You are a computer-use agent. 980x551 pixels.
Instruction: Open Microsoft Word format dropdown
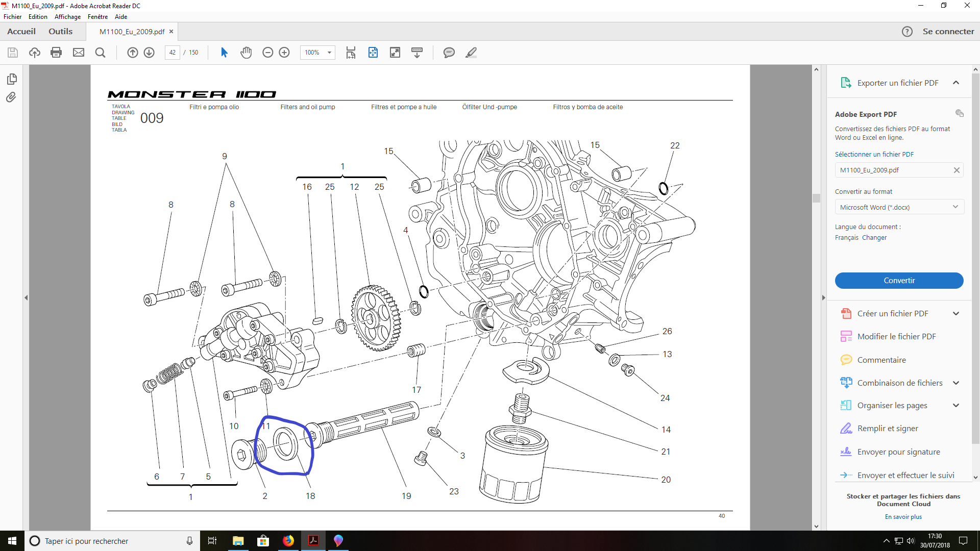click(x=899, y=207)
